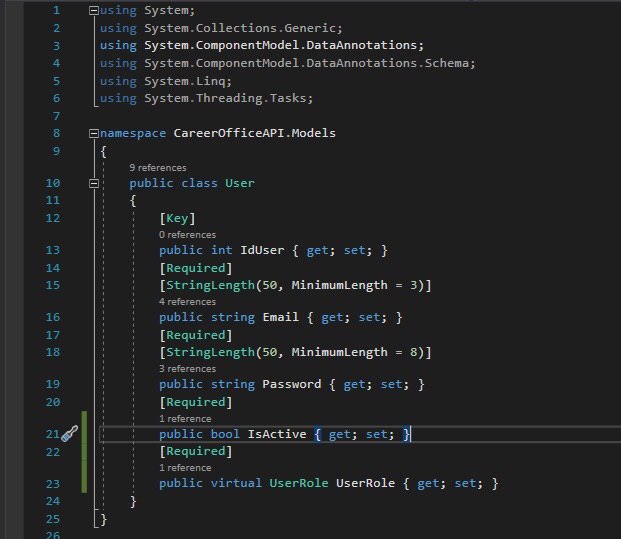
Task: Click the 'int' keyword on line 13
Action: click(x=221, y=250)
